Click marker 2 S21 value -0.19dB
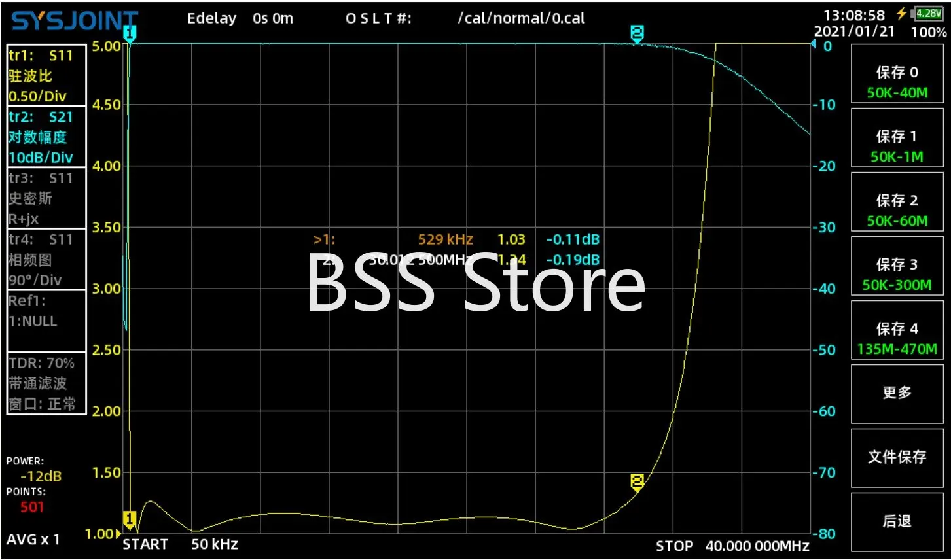Viewport: 951px width, 560px height. tap(573, 260)
